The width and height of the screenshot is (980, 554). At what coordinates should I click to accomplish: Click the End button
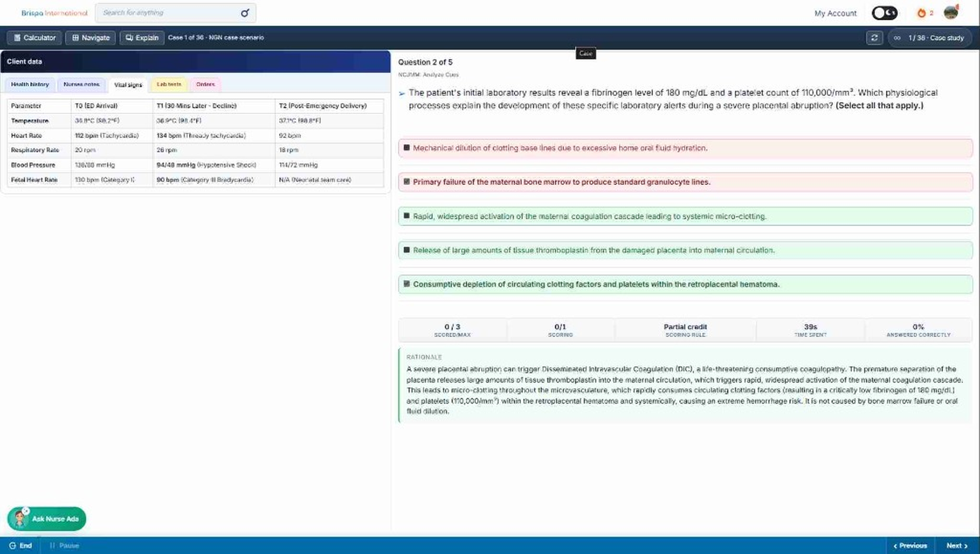point(20,545)
